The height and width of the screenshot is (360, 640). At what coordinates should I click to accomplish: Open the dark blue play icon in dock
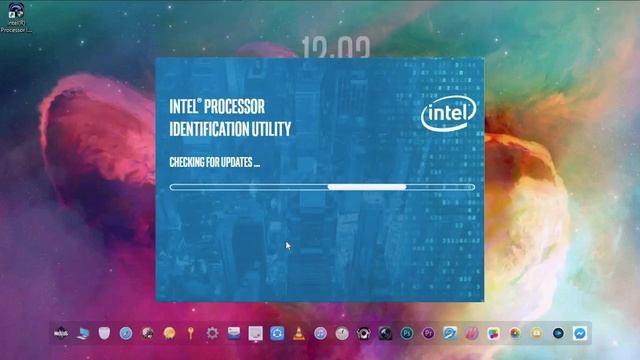point(558,333)
